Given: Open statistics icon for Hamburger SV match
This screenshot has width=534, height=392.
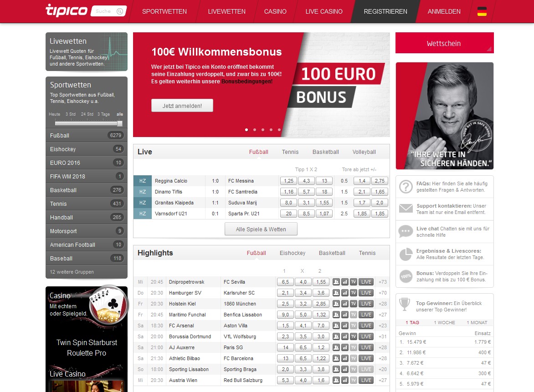Looking at the screenshot, I should click(x=345, y=293).
